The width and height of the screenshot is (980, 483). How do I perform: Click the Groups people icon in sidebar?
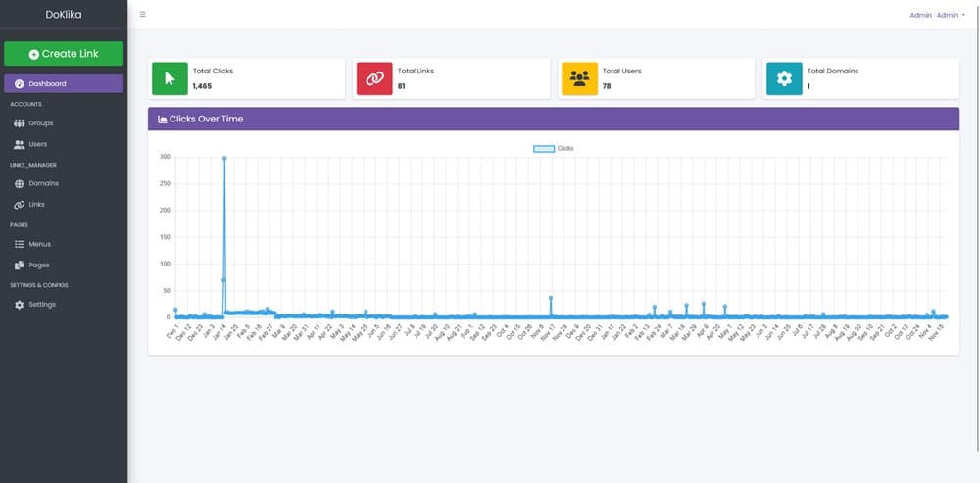[19, 123]
